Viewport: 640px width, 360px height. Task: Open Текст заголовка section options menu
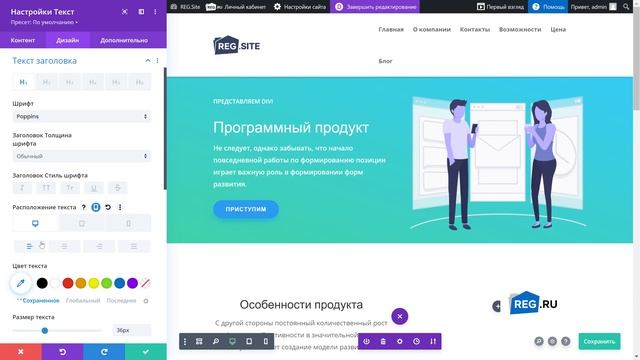coord(158,60)
